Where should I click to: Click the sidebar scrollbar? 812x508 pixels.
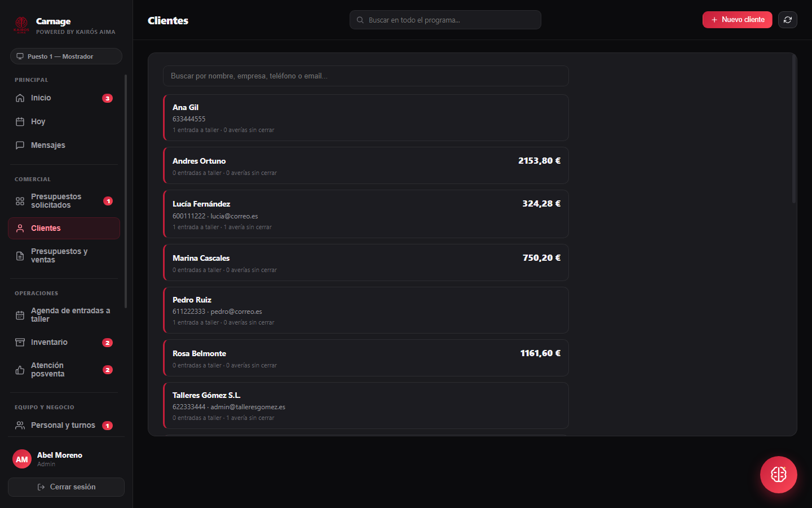click(126, 192)
